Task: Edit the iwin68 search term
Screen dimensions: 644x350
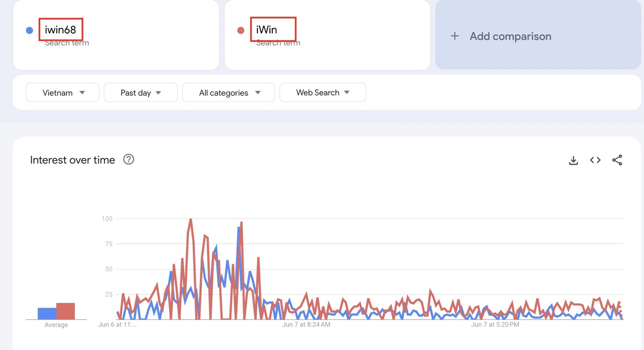Action: 60,30
